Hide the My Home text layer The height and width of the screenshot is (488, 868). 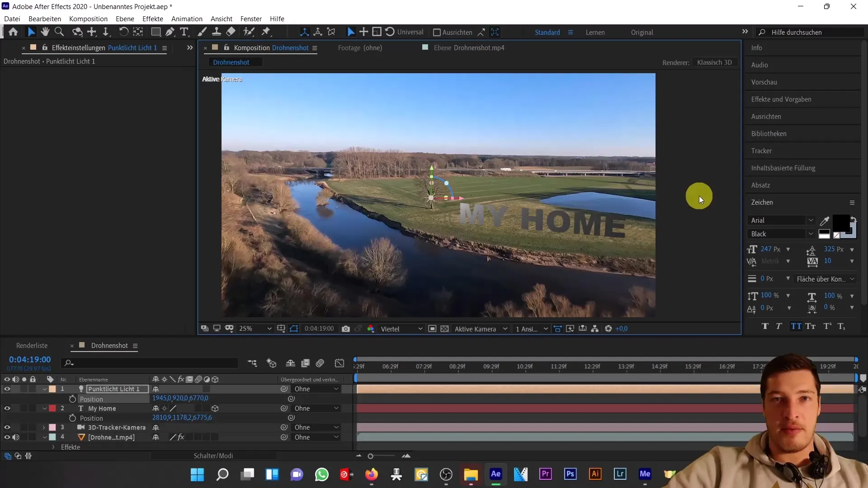click(x=7, y=408)
